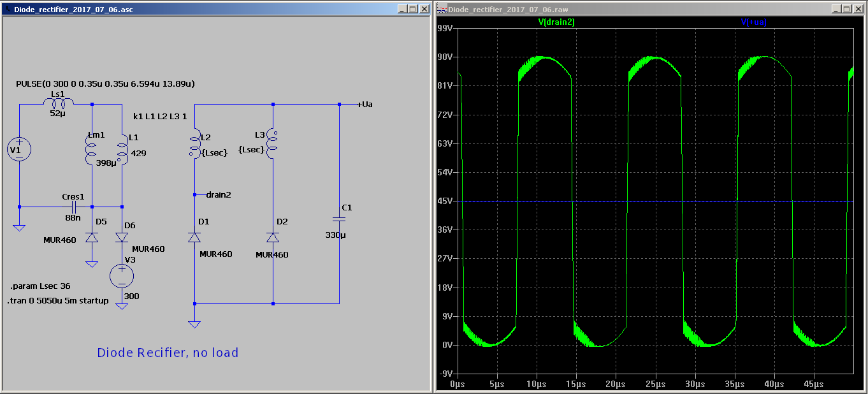Viewport: 868px width, 394px height.
Task: Select the PULSE source value text
Action: coord(105,84)
